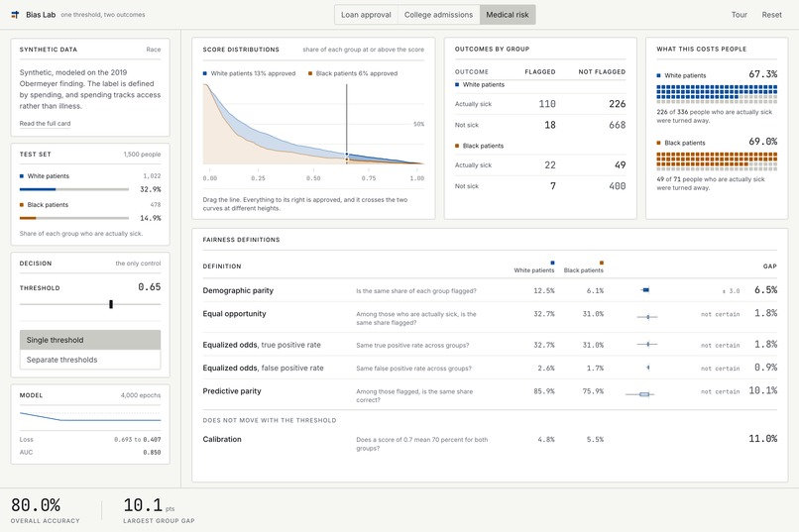Click the orange Black patients marker in Test Set
This screenshot has width=799, height=532.
point(22,205)
